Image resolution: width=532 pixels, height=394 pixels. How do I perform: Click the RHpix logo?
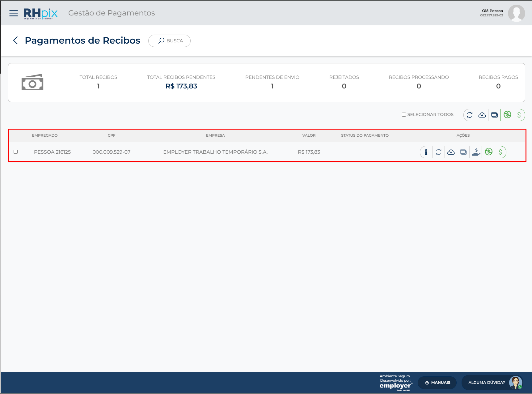point(40,13)
